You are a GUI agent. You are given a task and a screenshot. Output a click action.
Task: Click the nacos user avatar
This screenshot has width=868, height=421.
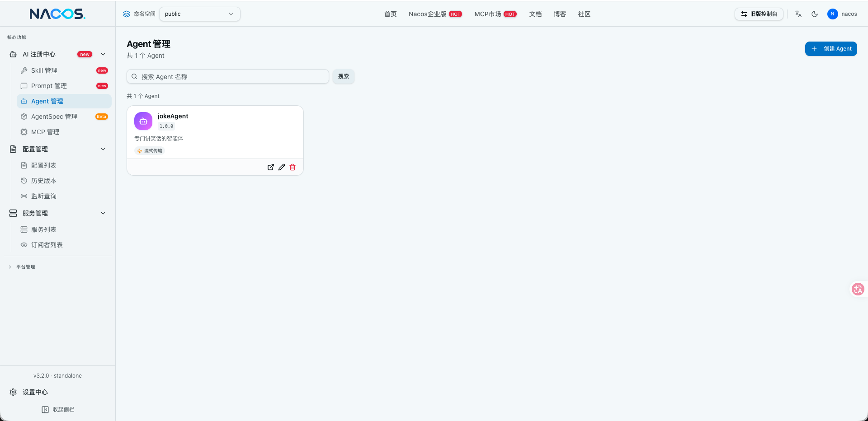[x=832, y=14]
